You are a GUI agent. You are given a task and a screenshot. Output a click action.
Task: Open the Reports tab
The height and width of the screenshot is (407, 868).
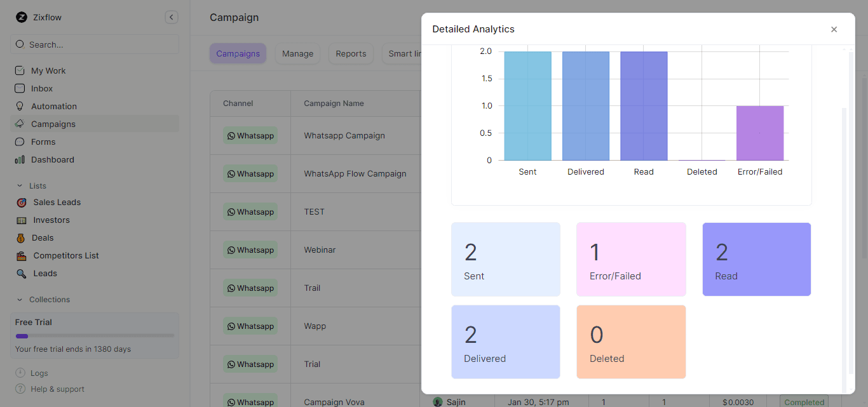pyautogui.click(x=351, y=53)
